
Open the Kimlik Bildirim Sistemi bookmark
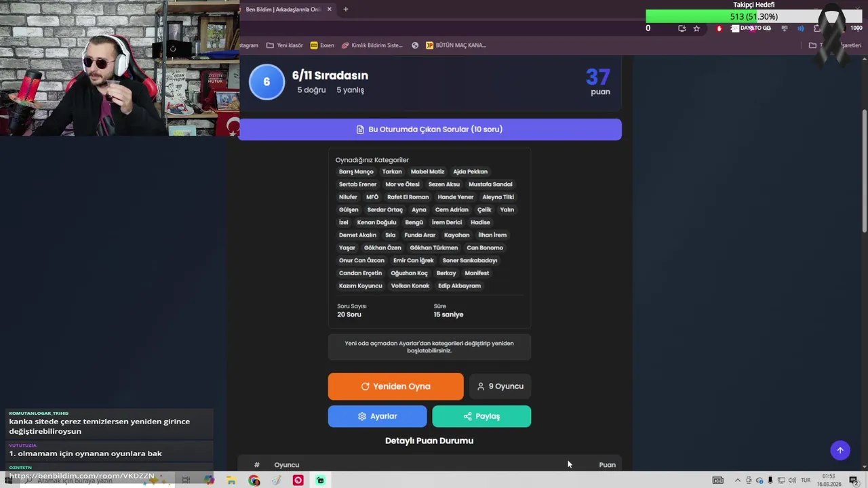coord(372,45)
